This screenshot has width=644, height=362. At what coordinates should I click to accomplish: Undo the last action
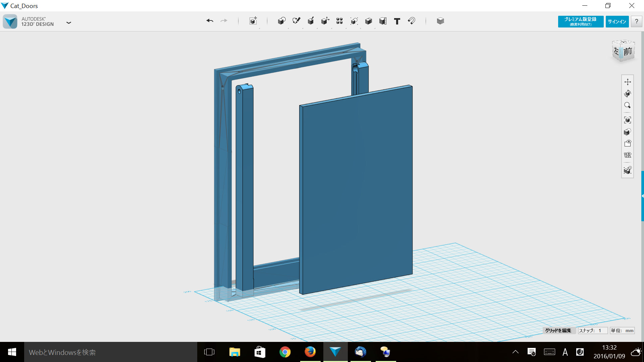pyautogui.click(x=210, y=21)
